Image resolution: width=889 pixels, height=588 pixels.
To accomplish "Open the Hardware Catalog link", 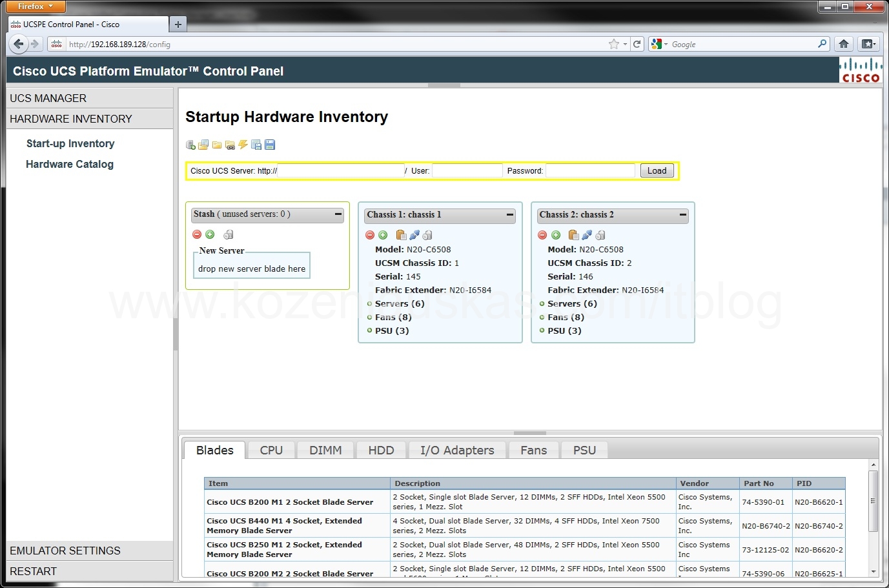I will pyautogui.click(x=70, y=164).
